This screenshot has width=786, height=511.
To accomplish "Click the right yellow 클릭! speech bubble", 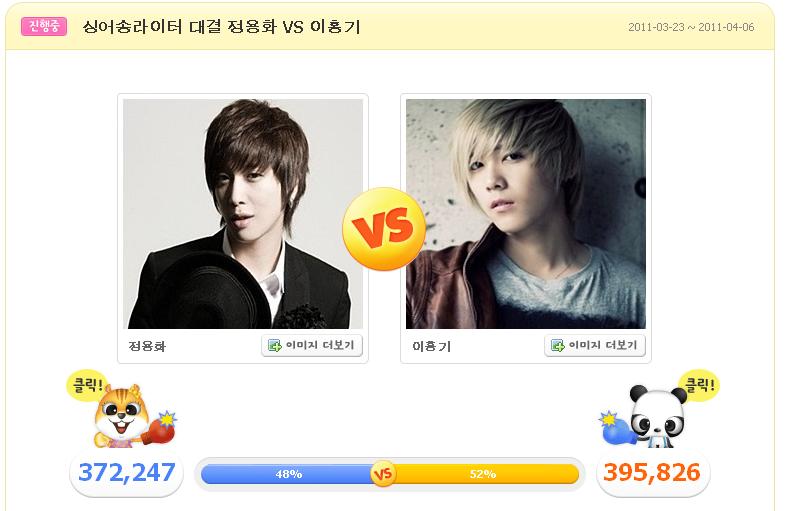I will point(700,385).
